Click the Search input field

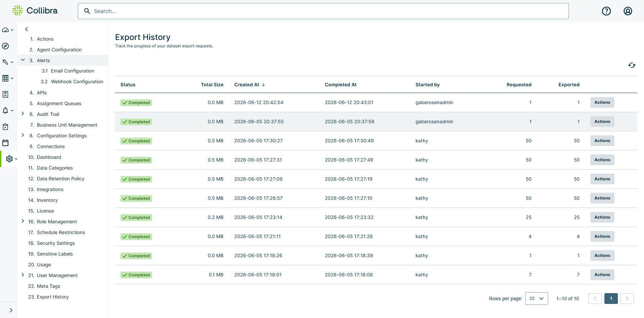323,11
